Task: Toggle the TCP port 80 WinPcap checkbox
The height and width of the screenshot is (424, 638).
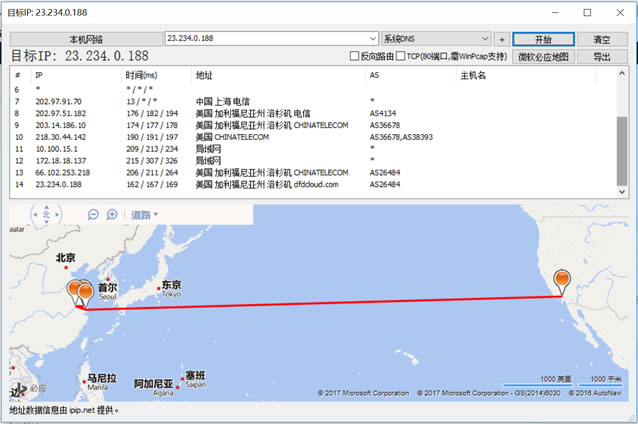Action: click(399, 57)
